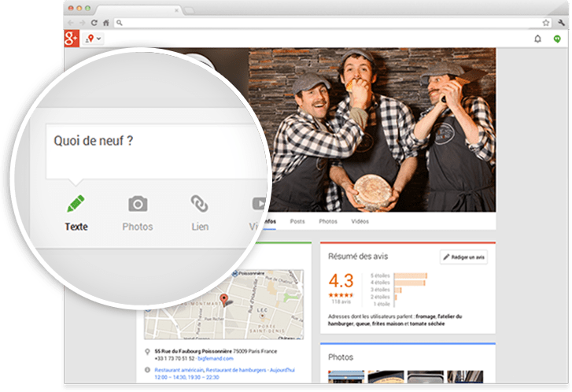Reload the page with the refresh icon
This screenshot has width=572, height=392.
[94, 23]
